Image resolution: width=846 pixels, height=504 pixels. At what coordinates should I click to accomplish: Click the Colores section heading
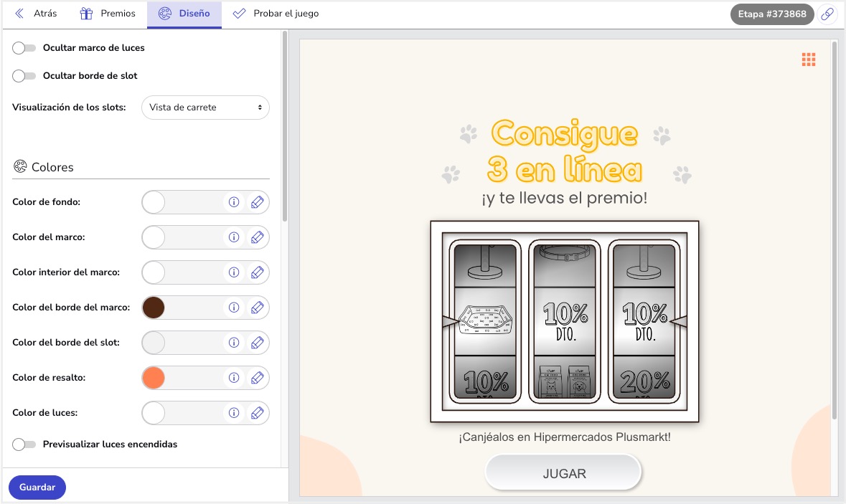[52, 167]
